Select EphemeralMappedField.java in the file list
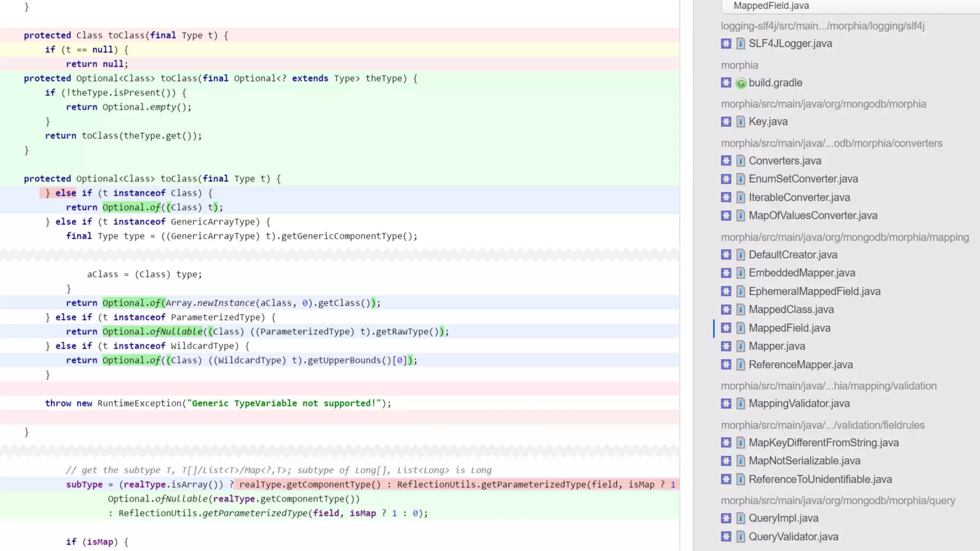980x551 pixels. (814, 291)
